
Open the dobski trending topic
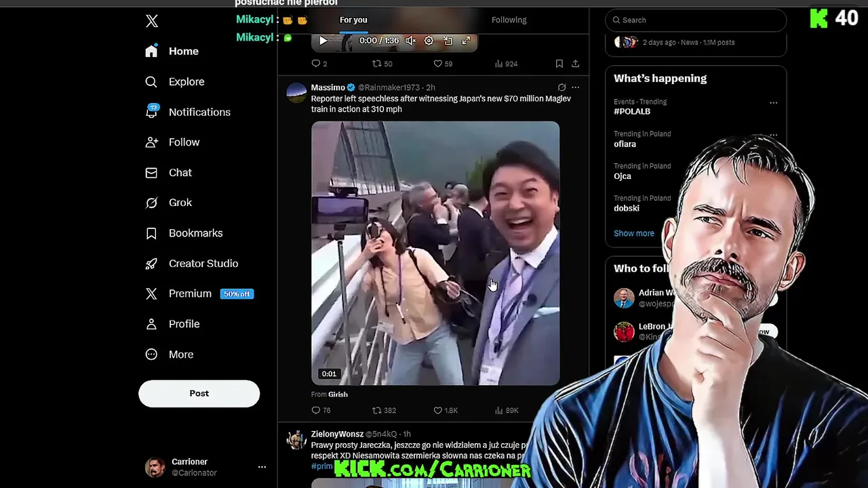[x=627, y=209]
